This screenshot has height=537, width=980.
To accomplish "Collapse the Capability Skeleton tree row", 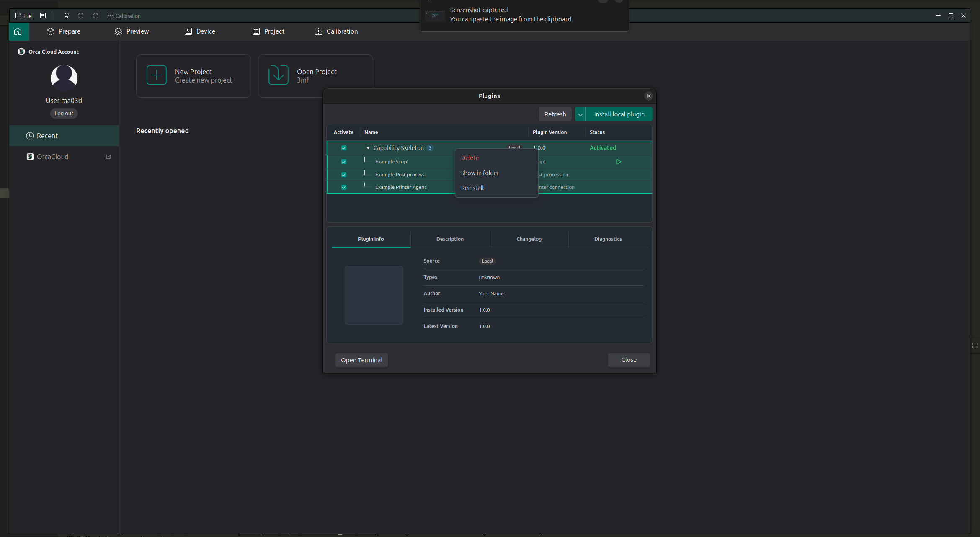I will pos(368,148).
